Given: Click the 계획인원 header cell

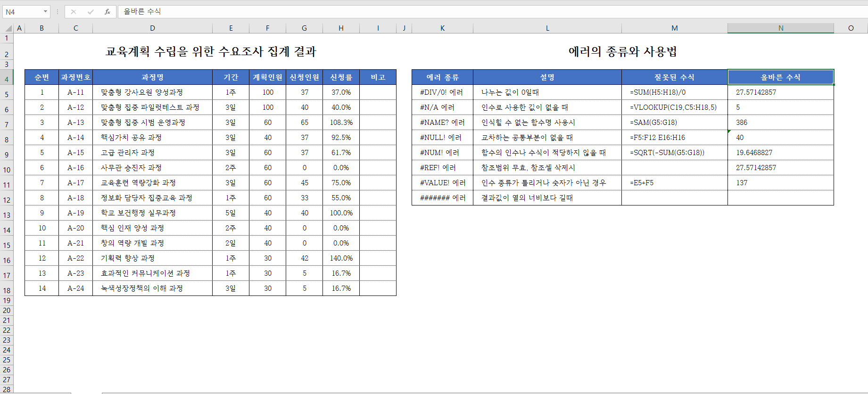Looking at the screenshot, I should click(267, 77).
